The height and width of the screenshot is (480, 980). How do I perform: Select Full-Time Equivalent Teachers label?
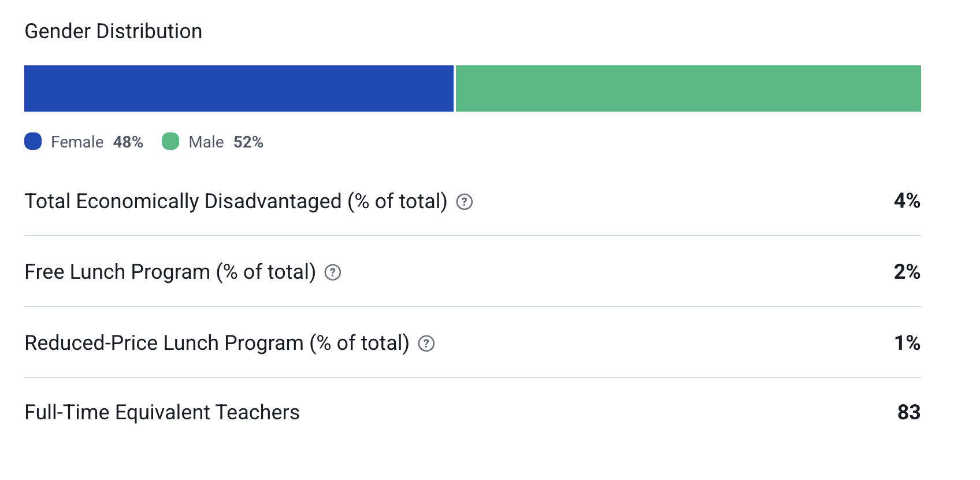point(162,412)
